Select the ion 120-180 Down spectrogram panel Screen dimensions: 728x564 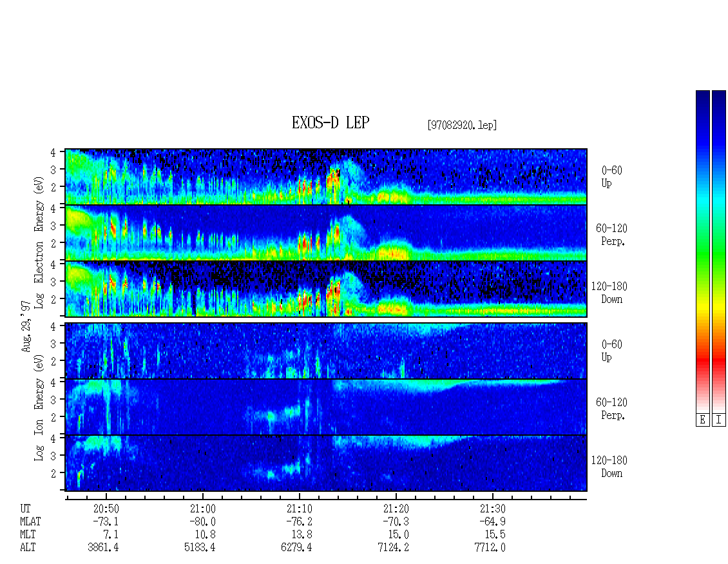[x=326, y=463]
